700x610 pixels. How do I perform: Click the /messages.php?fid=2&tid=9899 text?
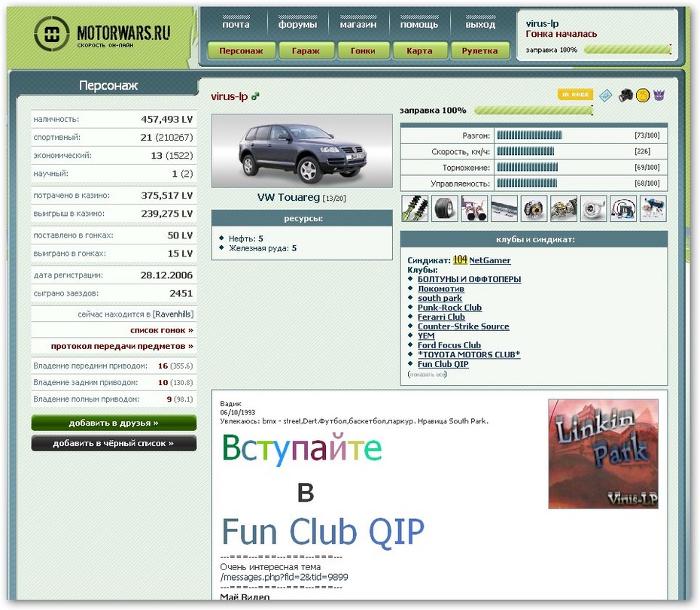pos(284,577)
